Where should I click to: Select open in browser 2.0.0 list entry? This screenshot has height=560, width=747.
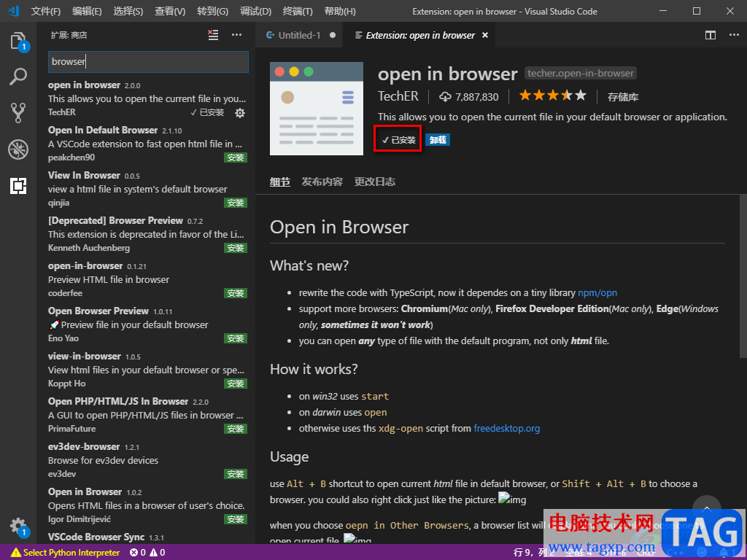(147, 98)
